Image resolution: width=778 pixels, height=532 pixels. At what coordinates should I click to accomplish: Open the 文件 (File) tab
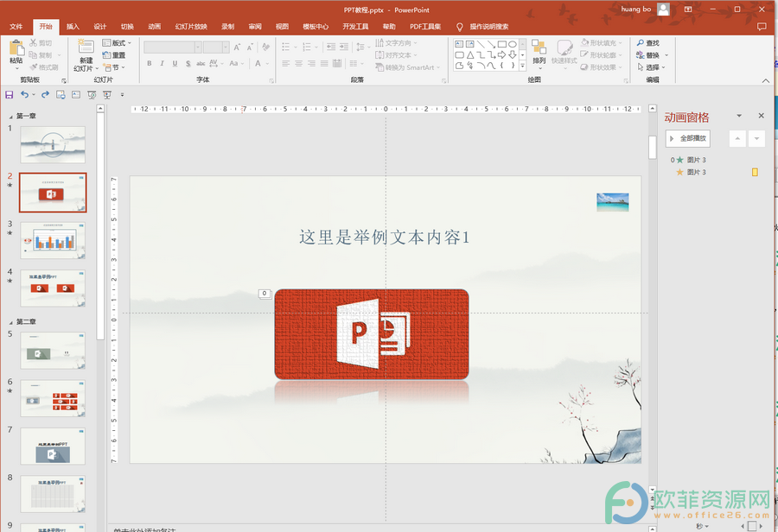pyautogui.click(x=16, y=27)
